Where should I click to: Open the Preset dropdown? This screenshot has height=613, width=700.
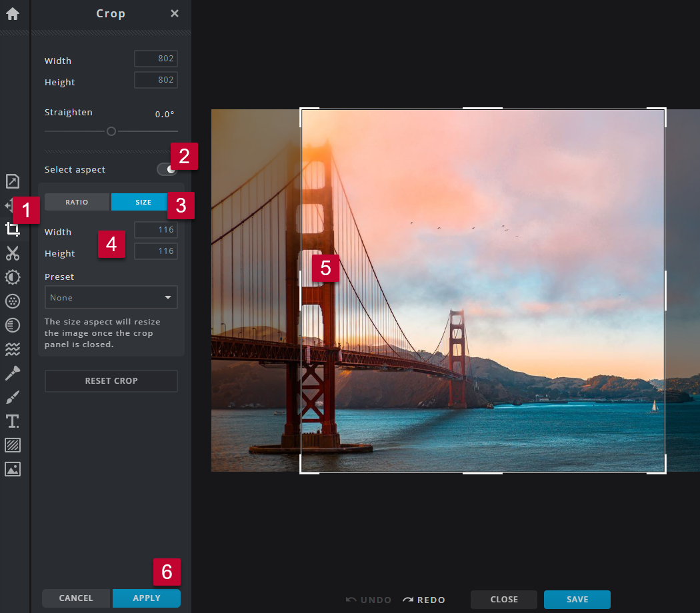111,297
